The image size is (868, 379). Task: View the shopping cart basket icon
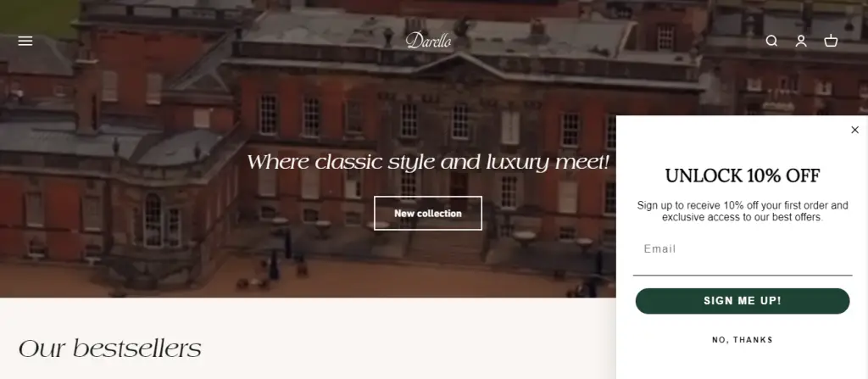[831, 41]
